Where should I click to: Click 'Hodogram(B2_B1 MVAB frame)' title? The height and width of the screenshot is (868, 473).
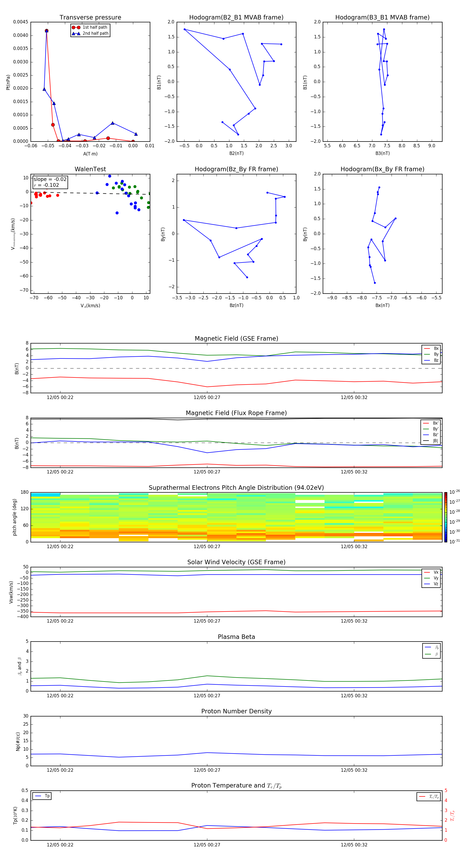click(236, 18)
